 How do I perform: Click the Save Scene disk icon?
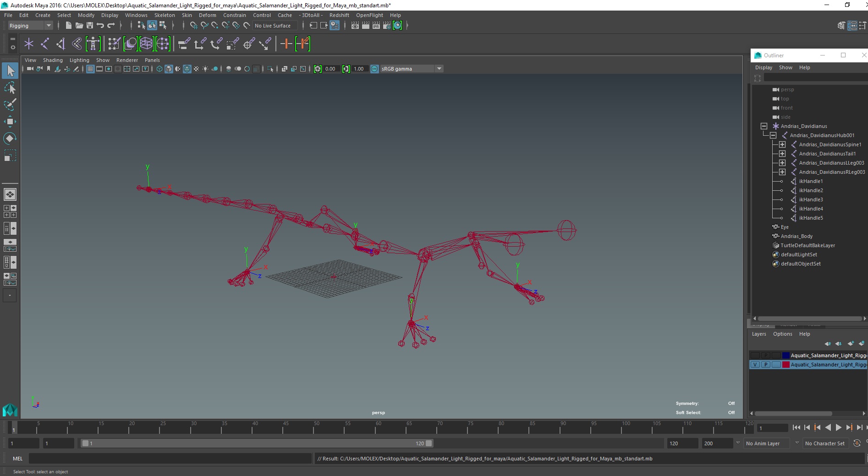point(90,26)
